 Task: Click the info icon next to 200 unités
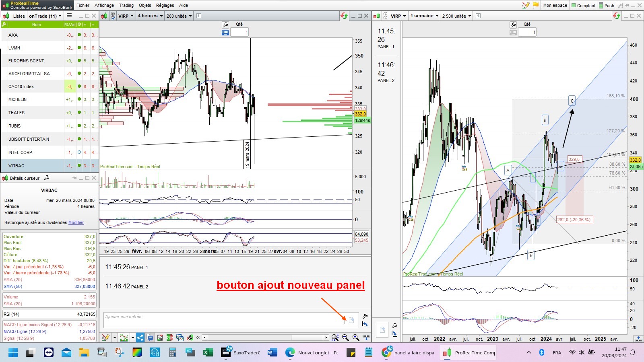[x=199, y=16]
